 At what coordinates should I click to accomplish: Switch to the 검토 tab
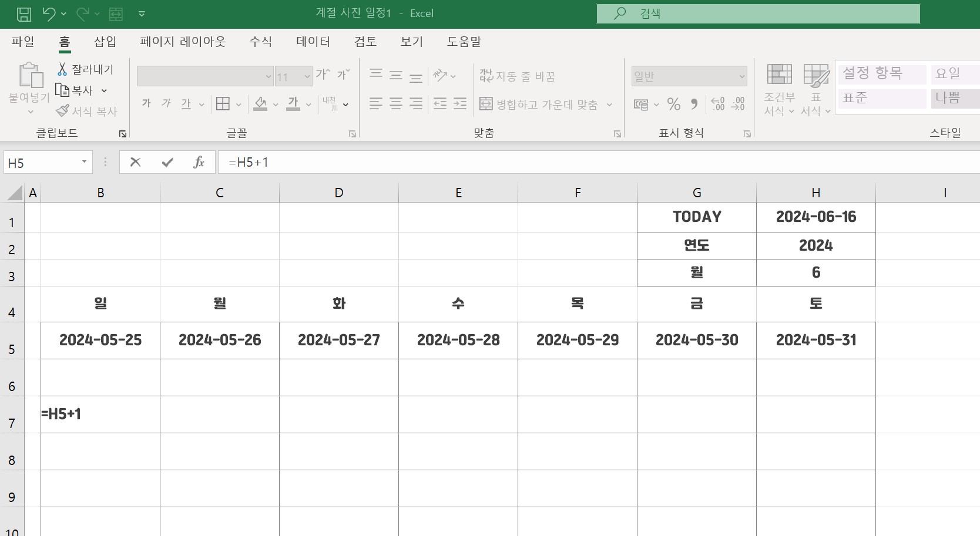coord(365,42)
